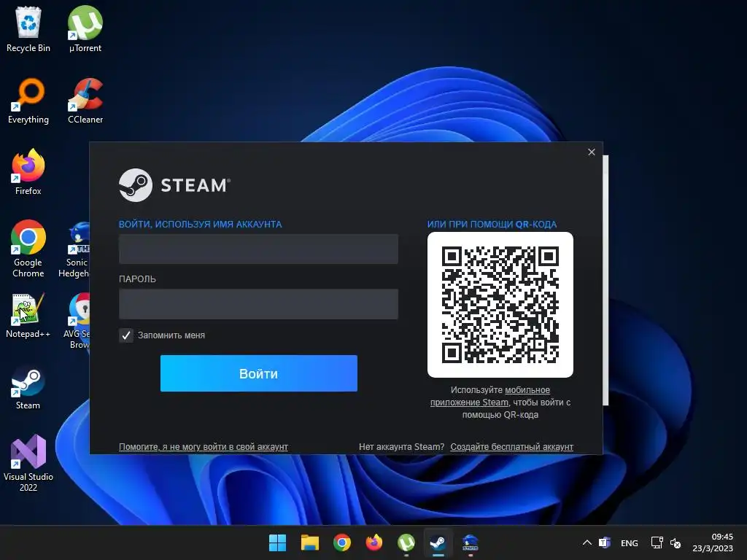Image resolution: width=747 pixels, height=560 pixels.
Task: Open File Explorer from the taskbar
Action: click(x=309, y=542)
